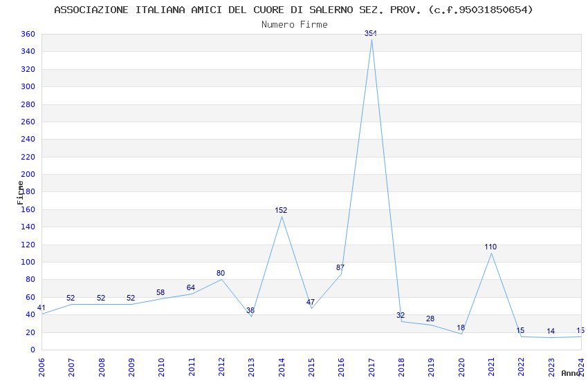The width and height of the screenshot is (588, 380).
Task: Click the 2014 year axis label
Action: (282, 368)
